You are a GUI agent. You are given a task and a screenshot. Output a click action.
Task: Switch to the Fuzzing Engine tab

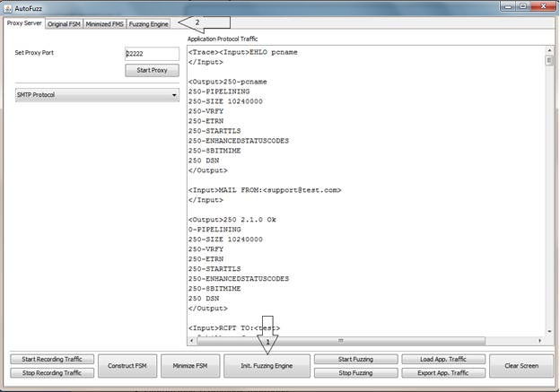(148, 24)
